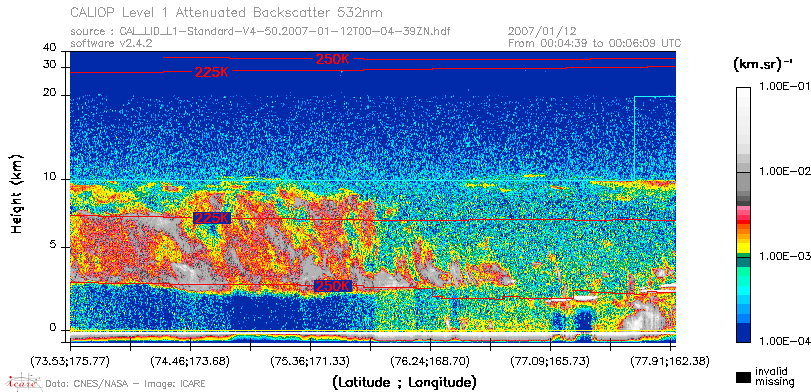Click the '(km.sr)-1' units label
The width and height of the screenshot is (811, 392).
point(763,65)
